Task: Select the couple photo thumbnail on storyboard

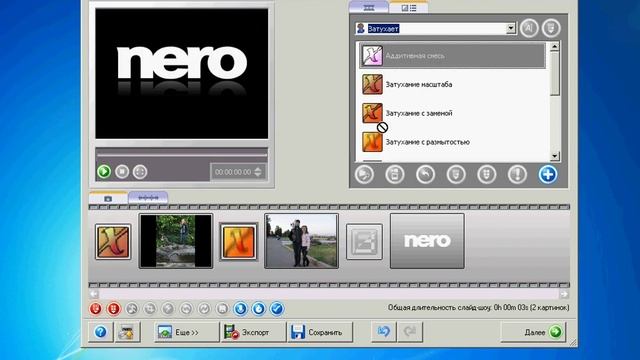Action: point(301,241)
